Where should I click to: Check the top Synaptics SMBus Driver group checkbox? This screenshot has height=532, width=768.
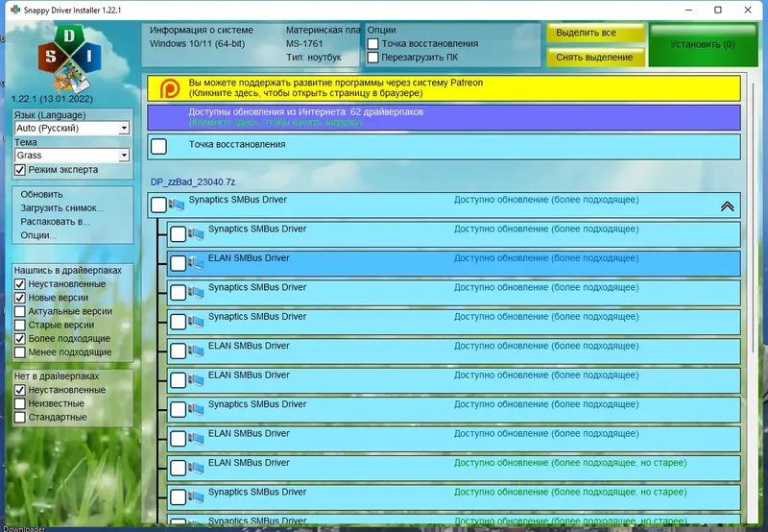[x=158, y=205]
